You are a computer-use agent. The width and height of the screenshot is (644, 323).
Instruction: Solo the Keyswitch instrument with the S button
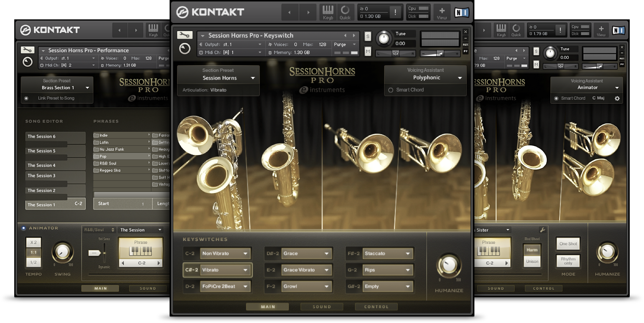pyautogui.click(x=368, y=36)
